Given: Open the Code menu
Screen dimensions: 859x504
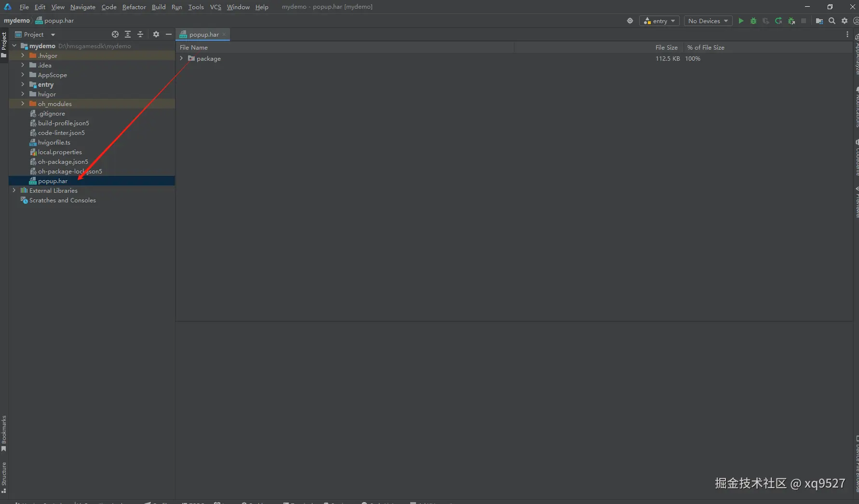Looking at the screenshot, I should coord(109,7).
